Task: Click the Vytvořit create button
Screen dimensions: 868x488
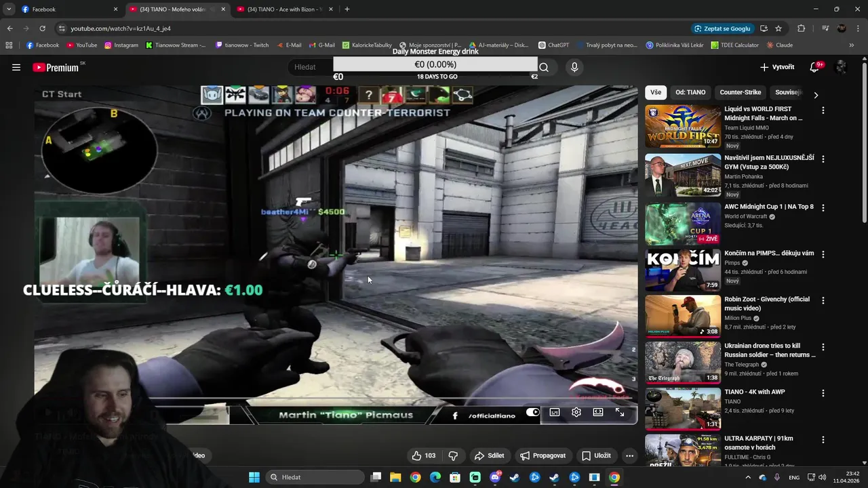Action: coord(777,67)
